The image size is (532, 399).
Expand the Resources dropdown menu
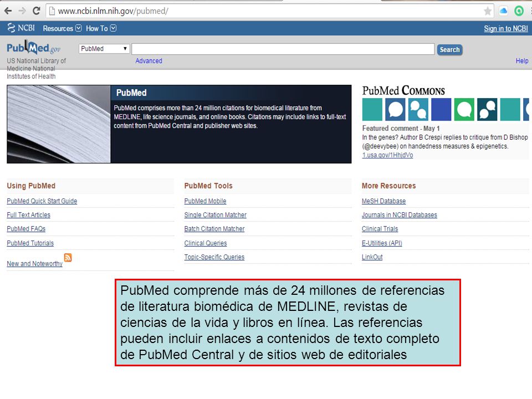tap(62, 28)
